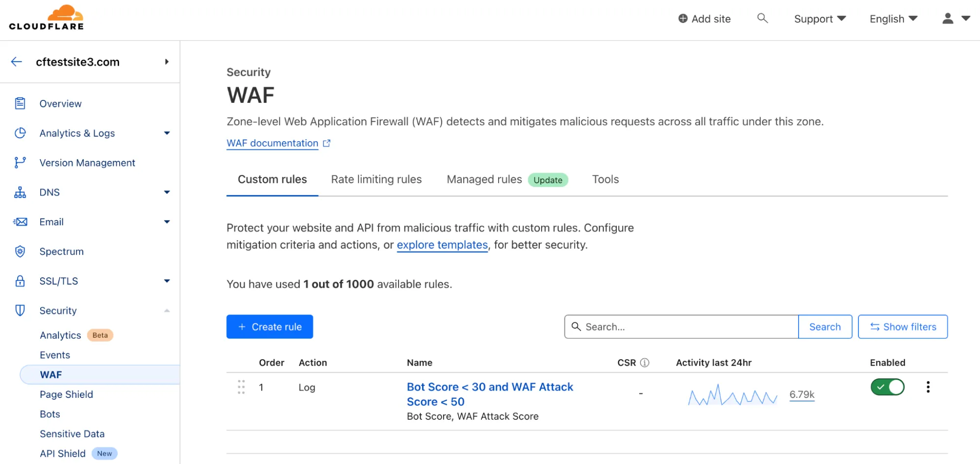Click the Security shield icon

point(20,310)
